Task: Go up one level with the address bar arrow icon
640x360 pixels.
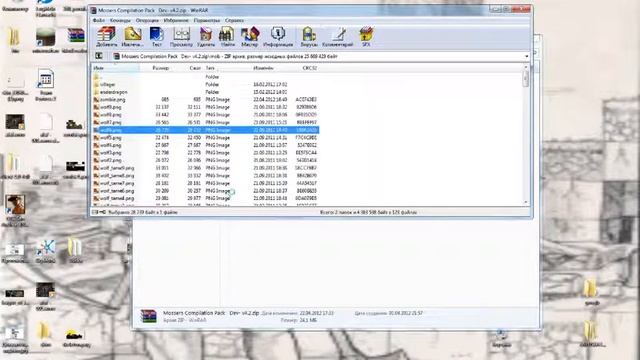Action: (99, 56)
